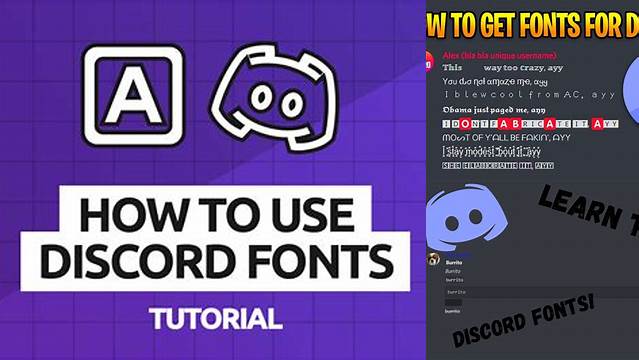Viewport: 639px width, 360px height.
Task: Click the 'way too crazy, ayy' message
Action: [523, 68]
